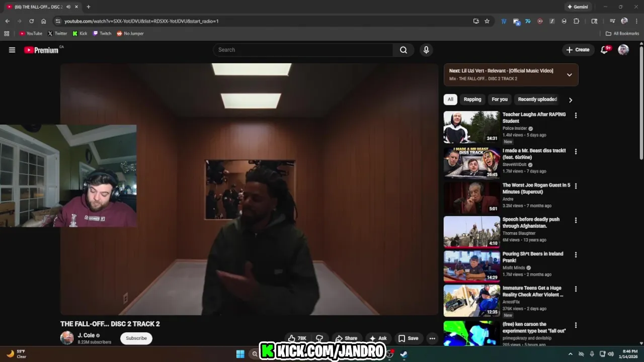Open Chrome apps grid in bookmarks bar

pos(7,34)
